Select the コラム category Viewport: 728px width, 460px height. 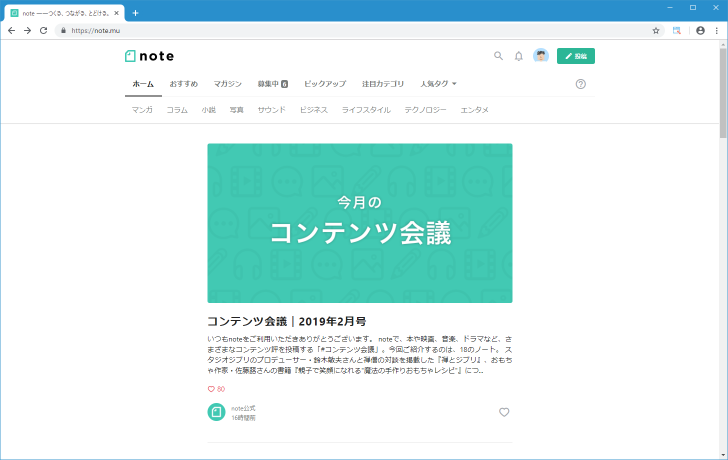(x=177, y=110)
